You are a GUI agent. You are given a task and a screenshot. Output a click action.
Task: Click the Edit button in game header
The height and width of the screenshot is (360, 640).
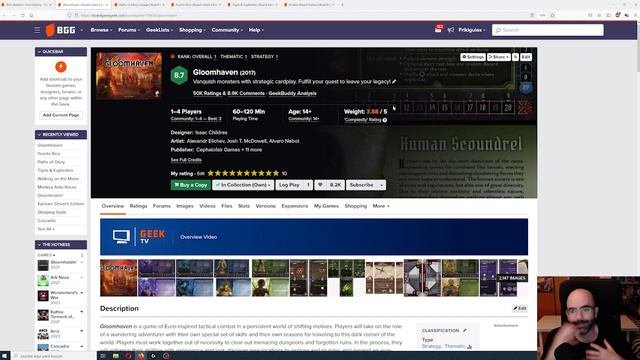click(526, 57)
